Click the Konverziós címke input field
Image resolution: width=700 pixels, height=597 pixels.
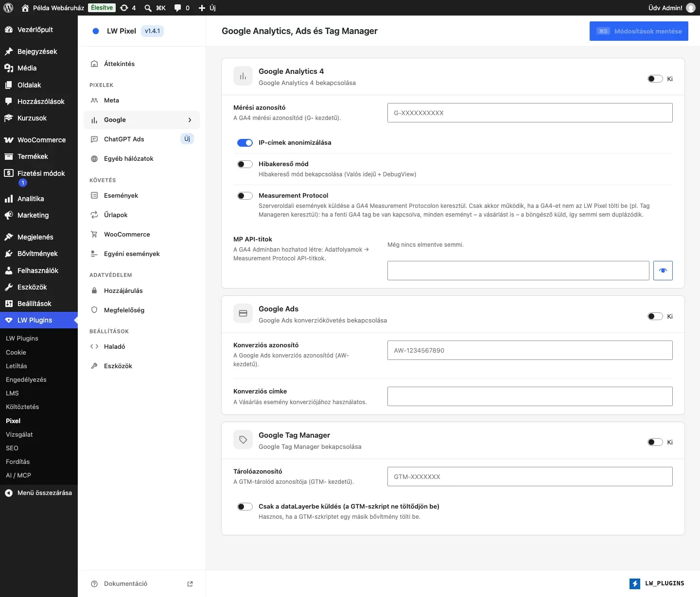[530, 396]
